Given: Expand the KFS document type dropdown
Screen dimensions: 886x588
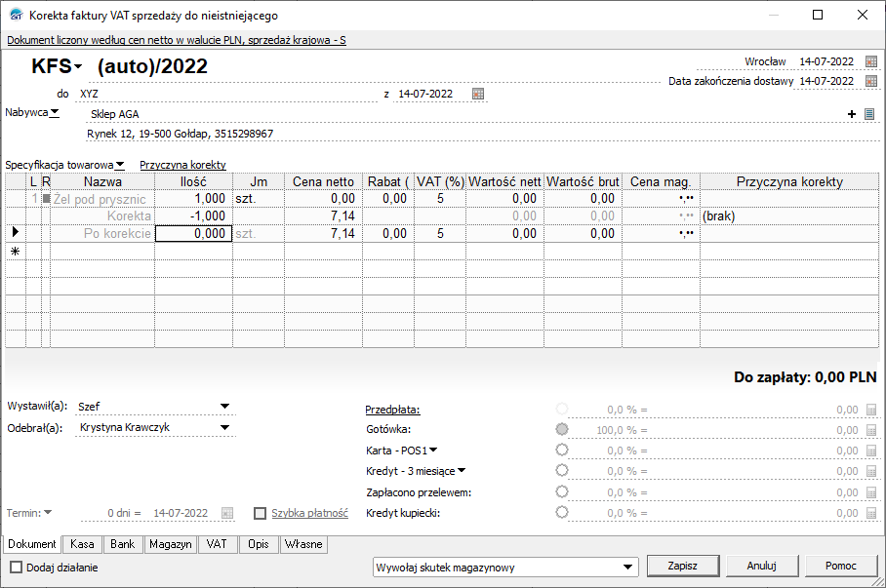Looking at the screenshot, I should pyautogui.click(x=78, y=66).
